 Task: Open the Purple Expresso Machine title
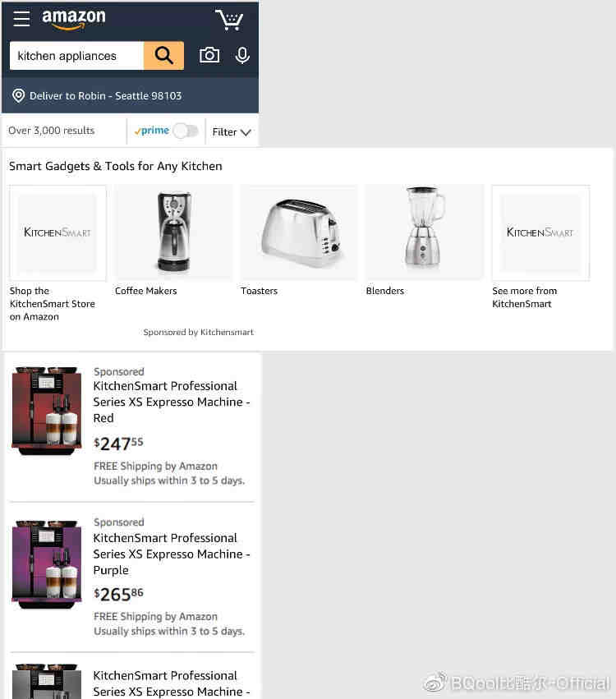tap(171, 554)
